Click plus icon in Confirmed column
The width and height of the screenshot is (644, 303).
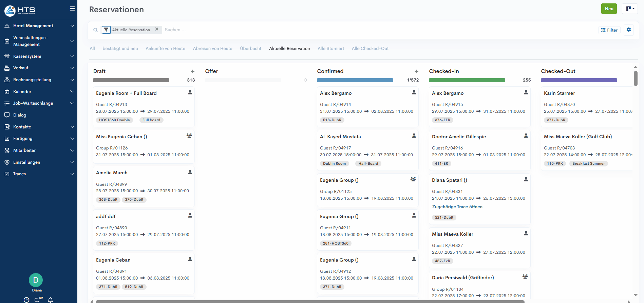point(416,71)
